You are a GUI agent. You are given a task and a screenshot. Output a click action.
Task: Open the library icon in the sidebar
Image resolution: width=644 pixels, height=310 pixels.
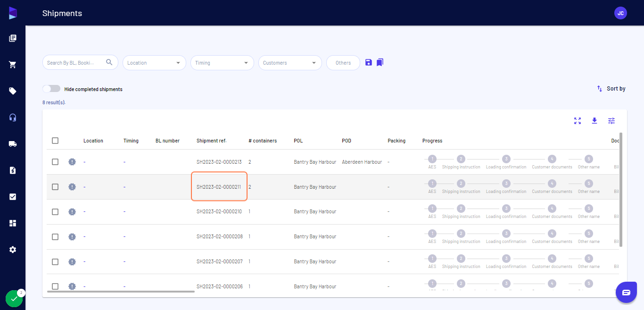pyautogui.click(x=13, y=38)
